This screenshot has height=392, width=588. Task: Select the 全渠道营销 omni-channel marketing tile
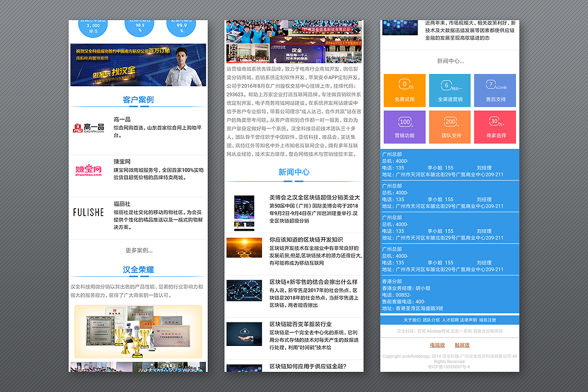point(450,90)
